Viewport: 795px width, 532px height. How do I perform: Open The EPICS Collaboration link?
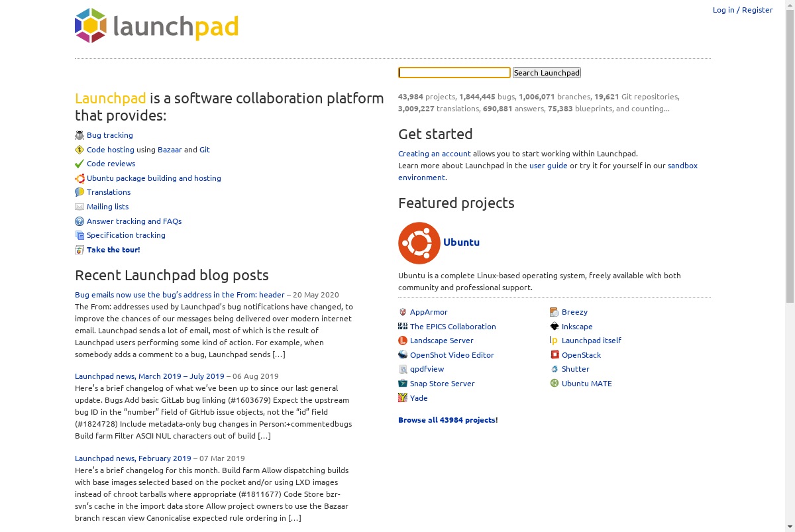453,327
